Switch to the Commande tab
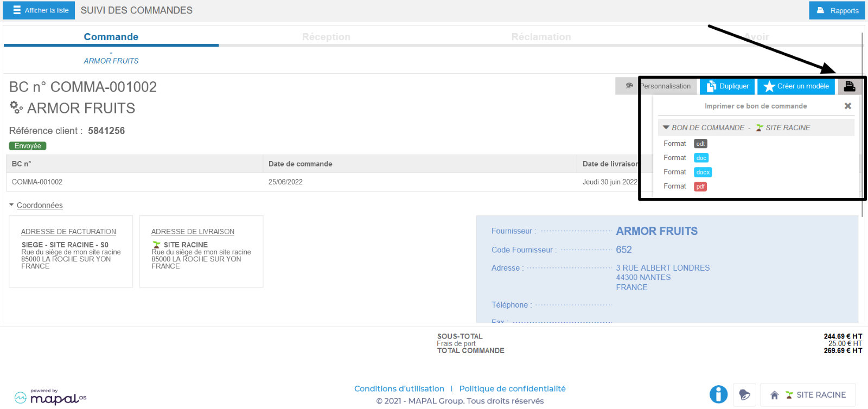 click(111, 37)
